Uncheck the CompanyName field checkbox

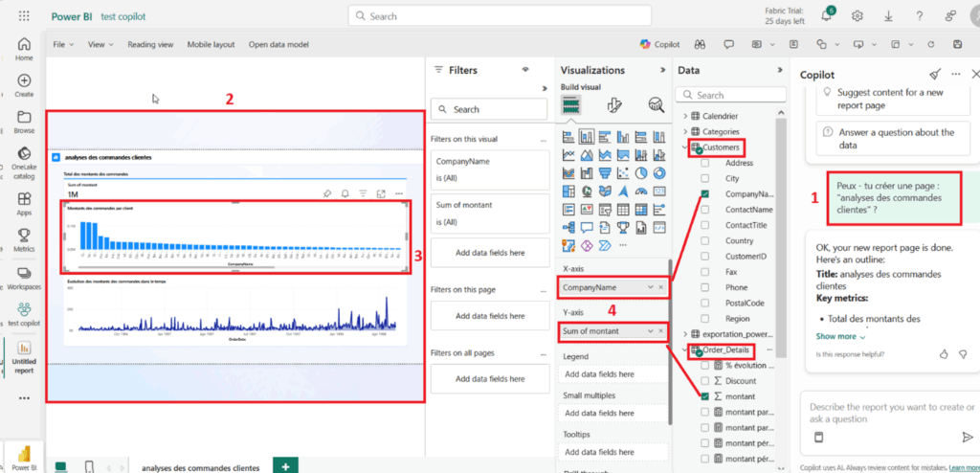tap(705, 193)
